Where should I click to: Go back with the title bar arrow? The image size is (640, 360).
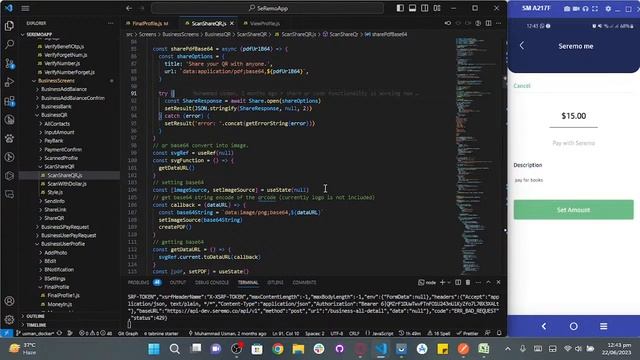tap(129, 8)
